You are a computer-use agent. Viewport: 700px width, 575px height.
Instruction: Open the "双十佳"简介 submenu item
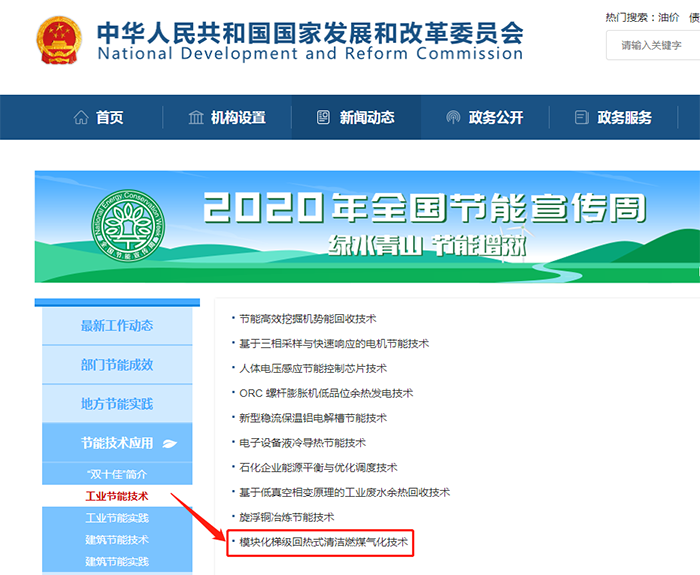tap(116, 474)
